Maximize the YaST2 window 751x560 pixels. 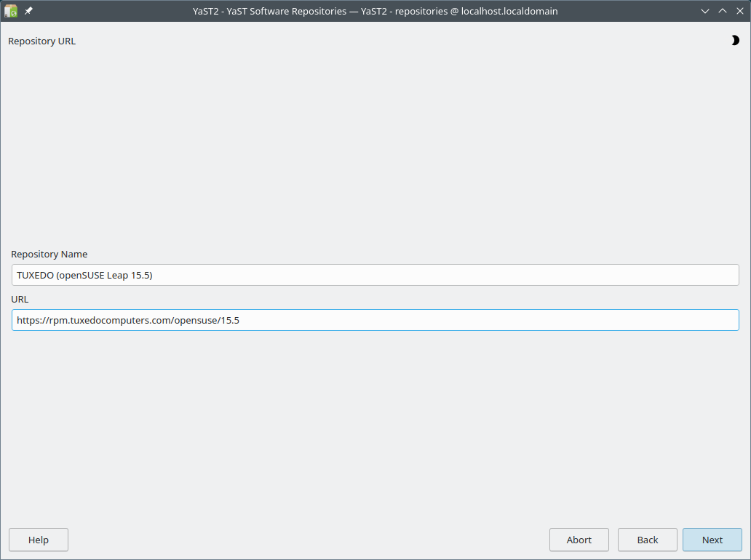click(723, 11)
